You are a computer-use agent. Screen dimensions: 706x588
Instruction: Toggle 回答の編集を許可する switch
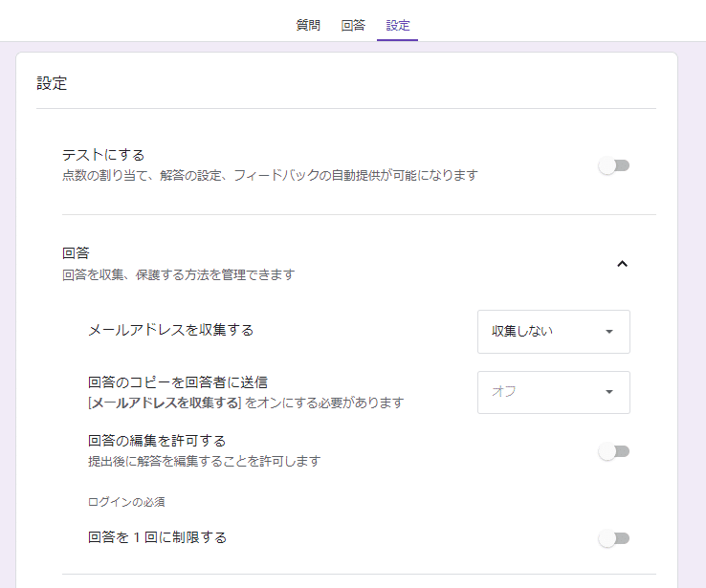pos(614,451)
